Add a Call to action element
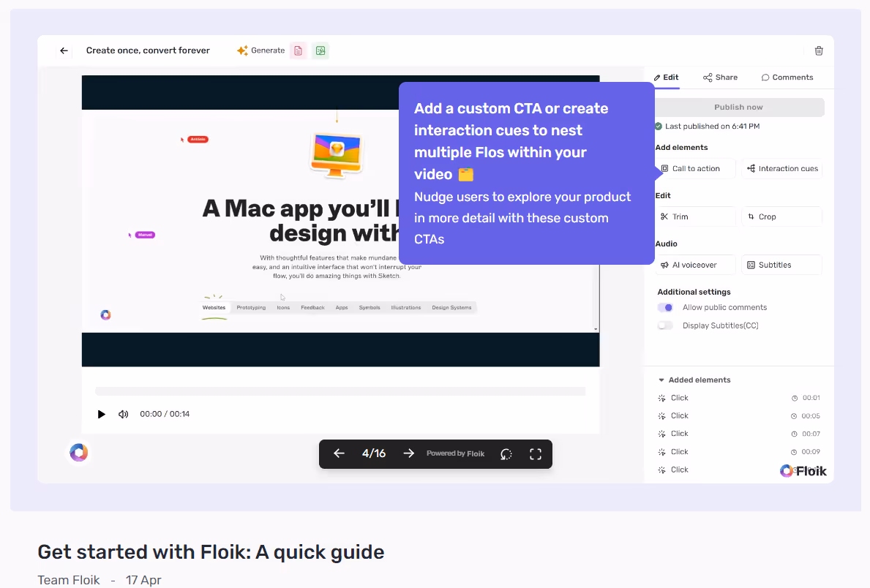This screenshot has height=588, width=870. coord(694,168)
